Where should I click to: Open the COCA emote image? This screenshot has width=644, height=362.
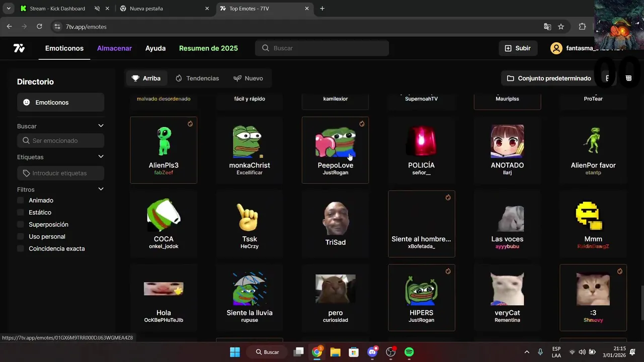click(164, 215)
